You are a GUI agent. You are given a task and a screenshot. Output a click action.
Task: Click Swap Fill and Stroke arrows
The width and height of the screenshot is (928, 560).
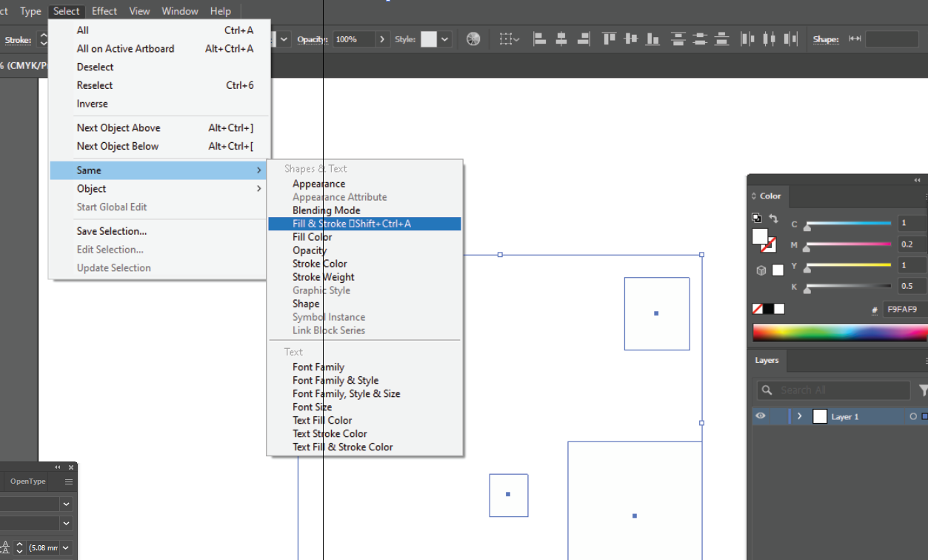pos(773,219)
